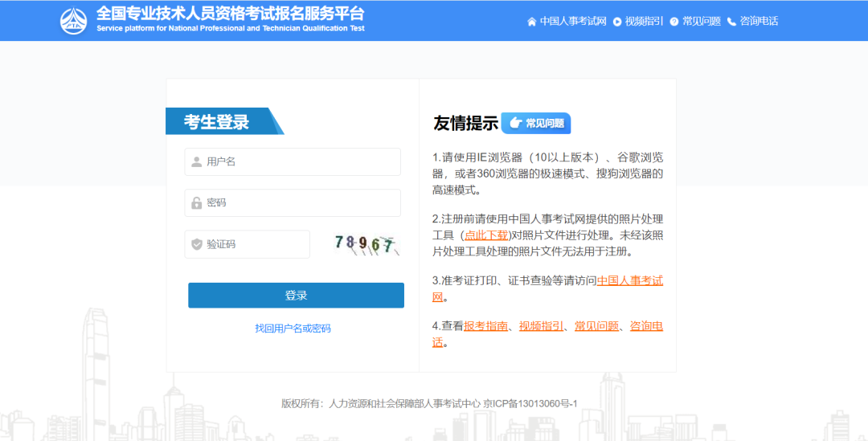Focus the 用户名 input field

coord(301,161)
